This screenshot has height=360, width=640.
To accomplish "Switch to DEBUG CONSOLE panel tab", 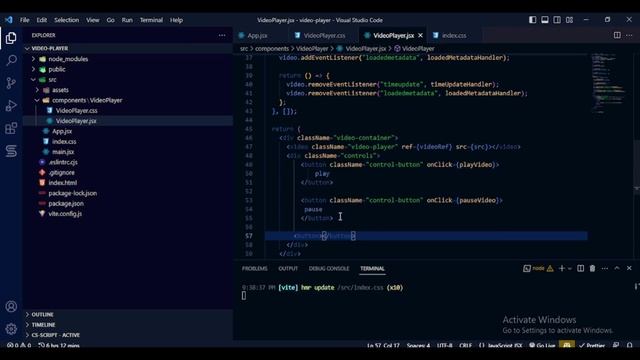I will [x=329, y=269].
